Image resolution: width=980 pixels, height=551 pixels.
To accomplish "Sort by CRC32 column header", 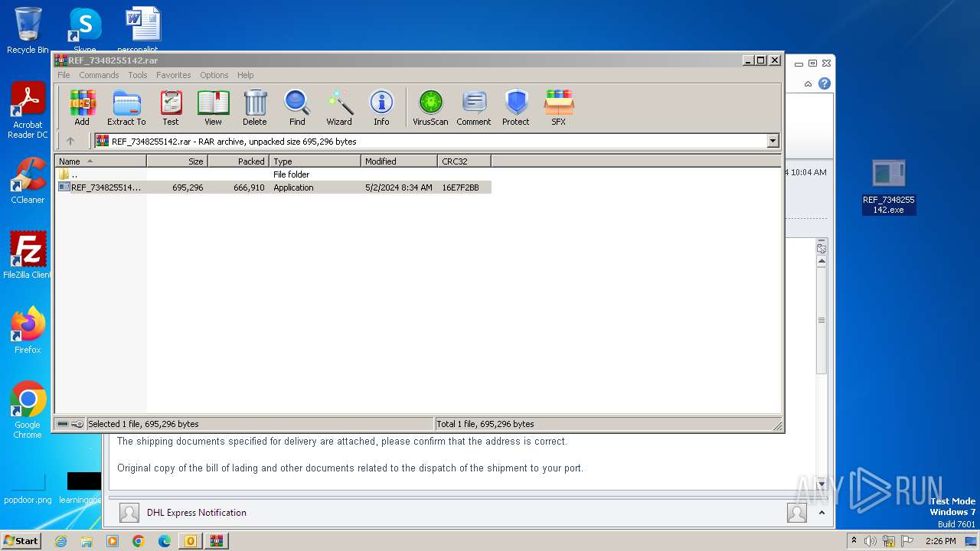I will tap(464, 161).
